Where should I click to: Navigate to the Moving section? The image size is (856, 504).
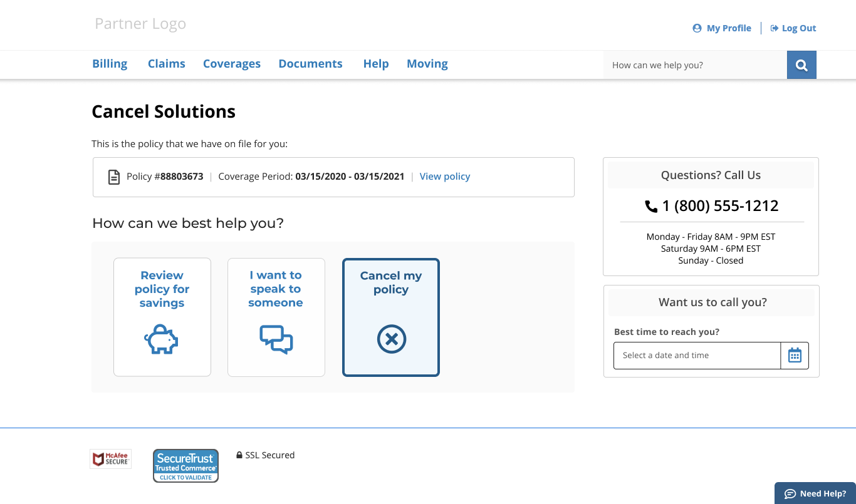[x=427, y=64]
